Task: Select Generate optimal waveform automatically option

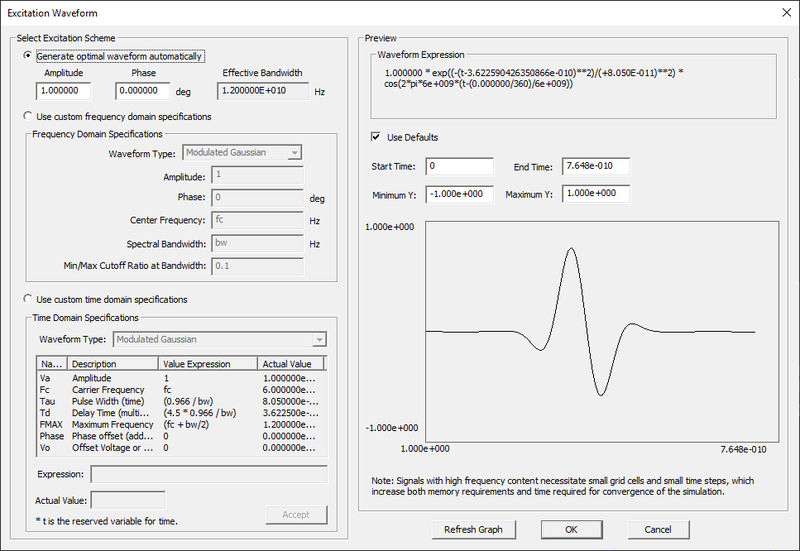Action: coord(28,56)
